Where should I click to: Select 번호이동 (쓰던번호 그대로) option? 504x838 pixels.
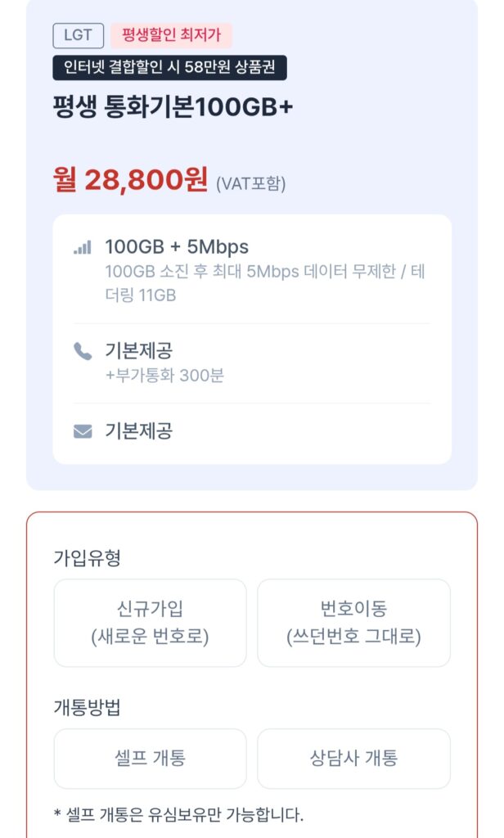click(x=353, y=623)
